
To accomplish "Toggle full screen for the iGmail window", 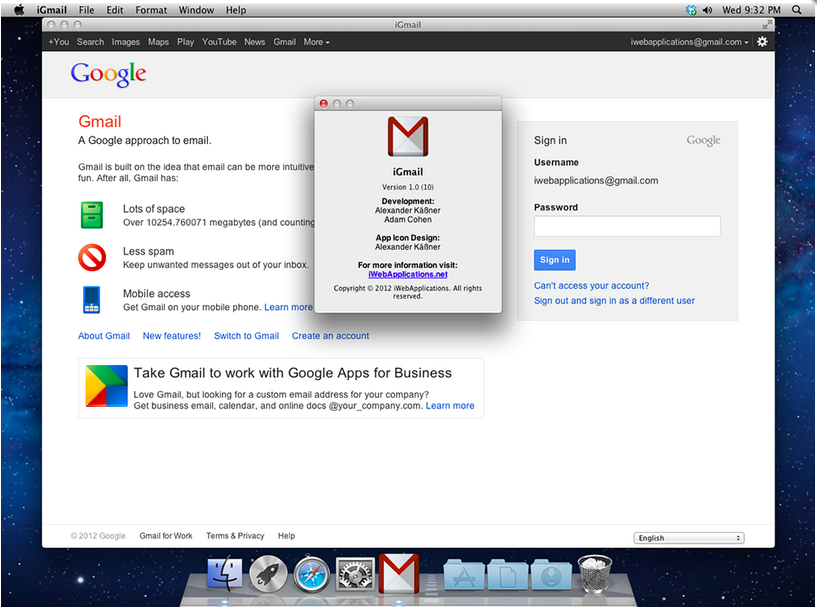I will [767, 24].
